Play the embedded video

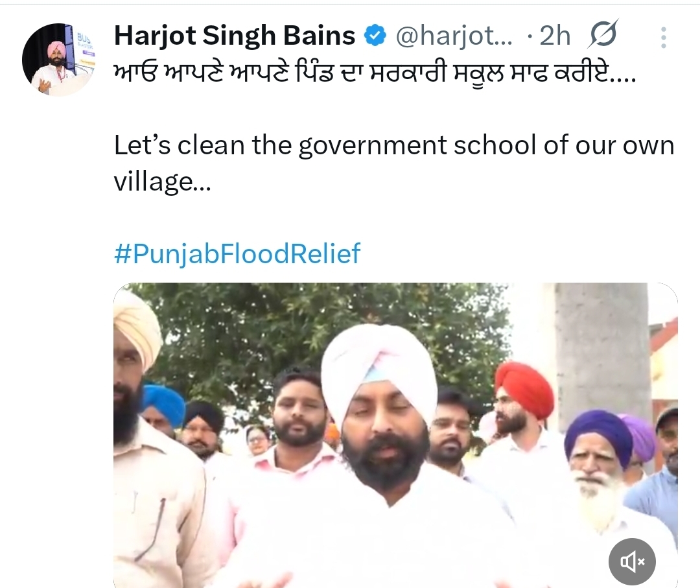[395, 435]
